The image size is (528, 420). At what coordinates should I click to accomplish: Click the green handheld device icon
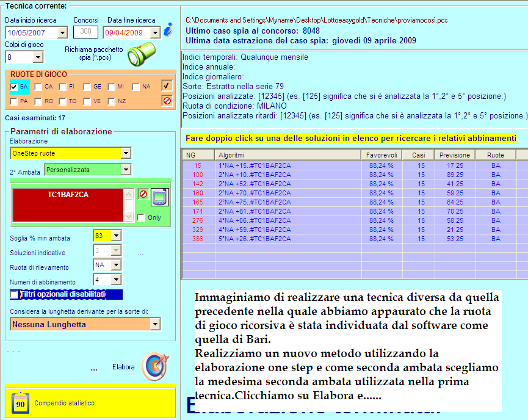coord(159,197)
